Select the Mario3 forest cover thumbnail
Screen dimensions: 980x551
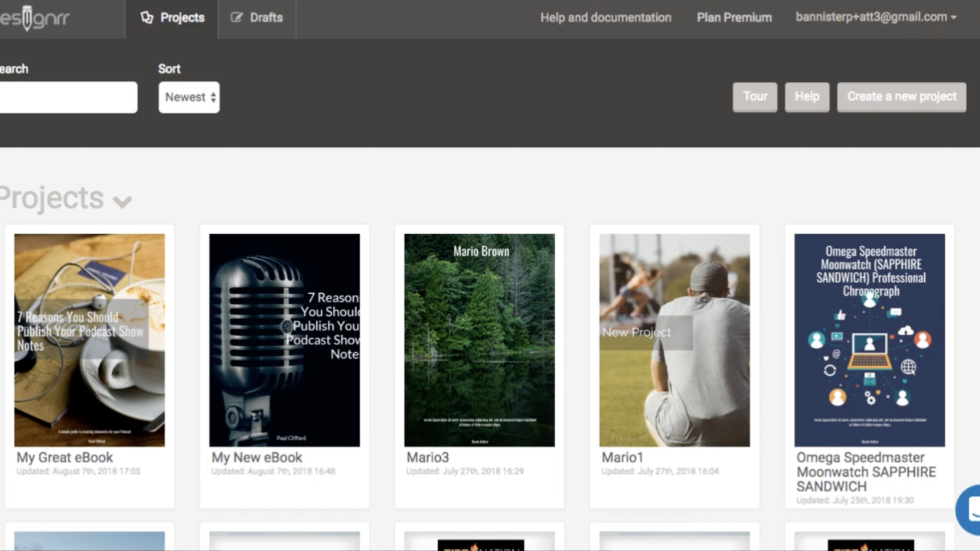point(479,340)
